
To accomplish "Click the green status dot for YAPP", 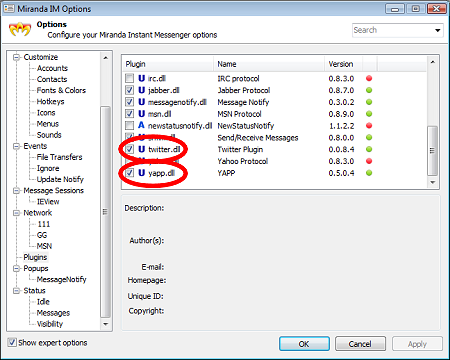I will point(369,173).
